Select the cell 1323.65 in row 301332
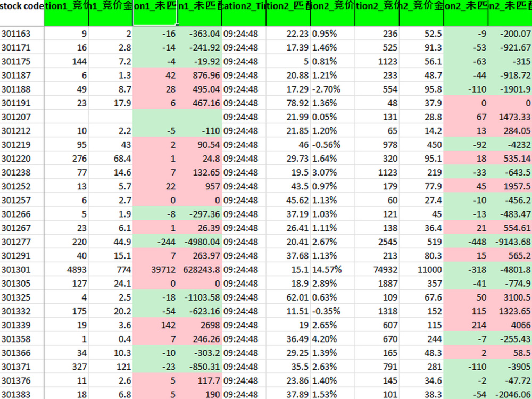The image size is (532, 399). pos(510,311)
